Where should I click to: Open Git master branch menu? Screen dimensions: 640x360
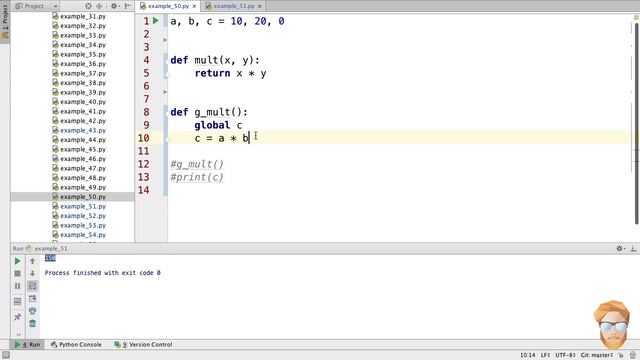[x=597, y=355]
